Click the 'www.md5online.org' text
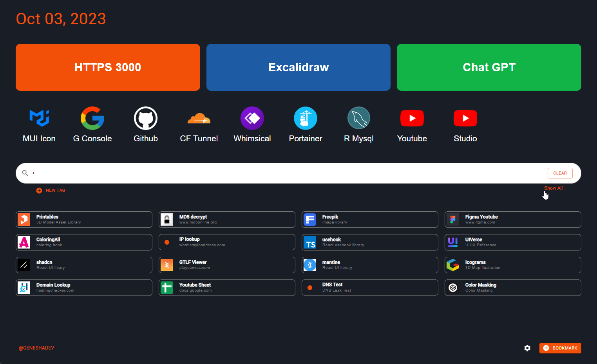The height and width of the screenshot is (364, 597). pos(198,222)
